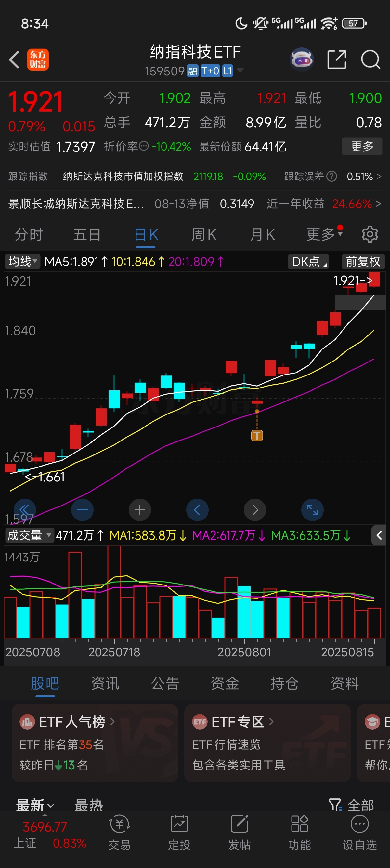Open the ETF专区 card
390x868 pixels.
pos(268,743)
